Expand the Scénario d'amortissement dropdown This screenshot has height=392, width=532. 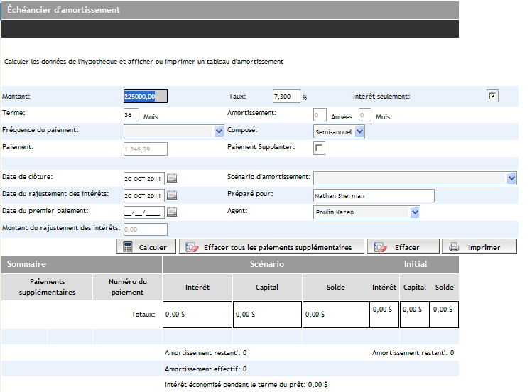[511, 178]
